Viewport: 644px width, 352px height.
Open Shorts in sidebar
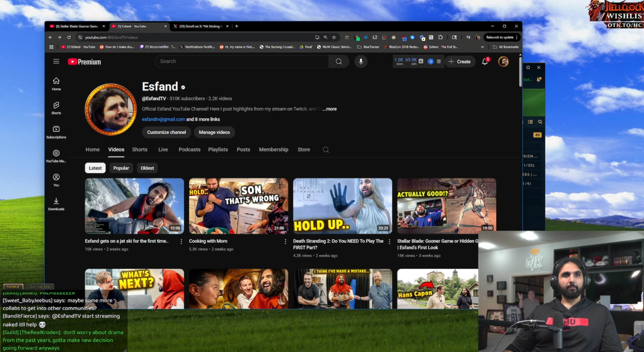point(56,108)
